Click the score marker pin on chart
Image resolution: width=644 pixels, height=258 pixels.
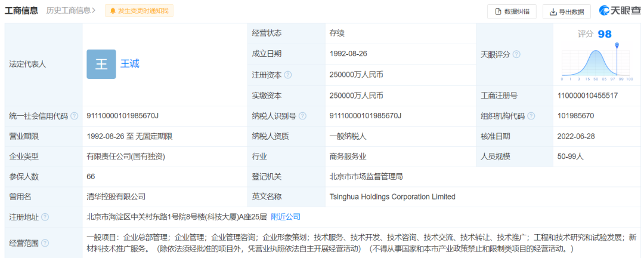click(x=617, y=44)
